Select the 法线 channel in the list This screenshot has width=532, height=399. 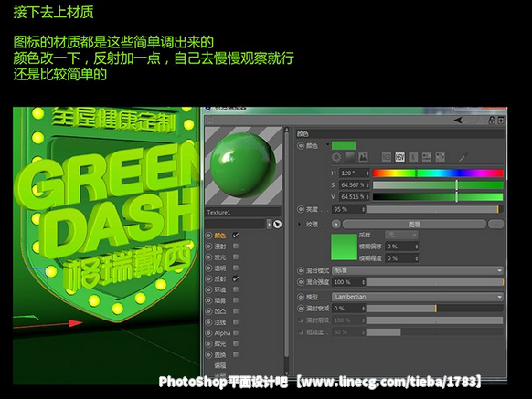[x=220, y=322]
